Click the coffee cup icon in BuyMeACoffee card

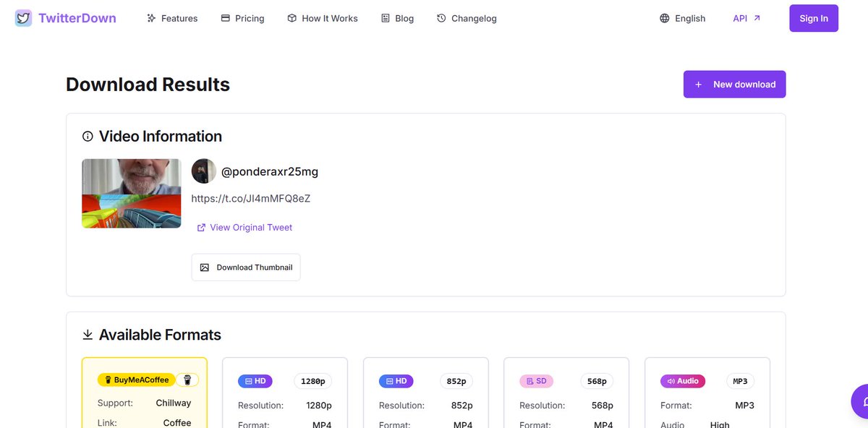pyautogui.click(x=187, y=380)
